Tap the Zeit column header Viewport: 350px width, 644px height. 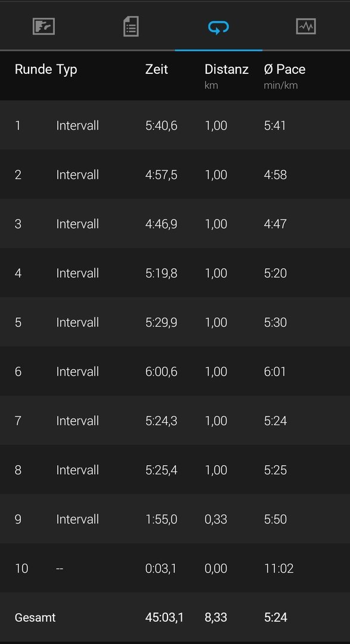(156, 69)
